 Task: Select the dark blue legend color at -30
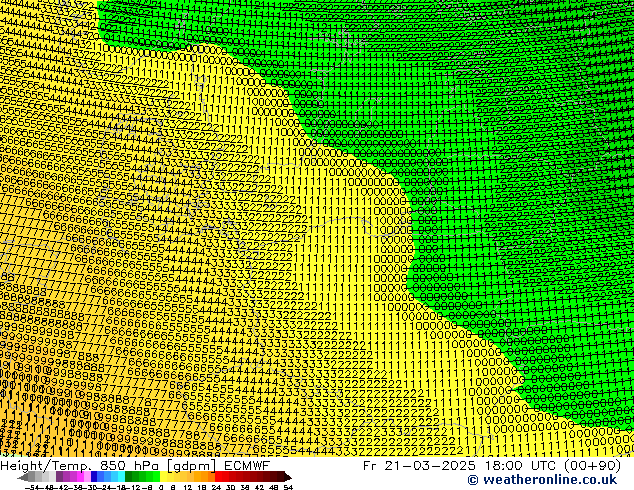(x=94, y=476)
